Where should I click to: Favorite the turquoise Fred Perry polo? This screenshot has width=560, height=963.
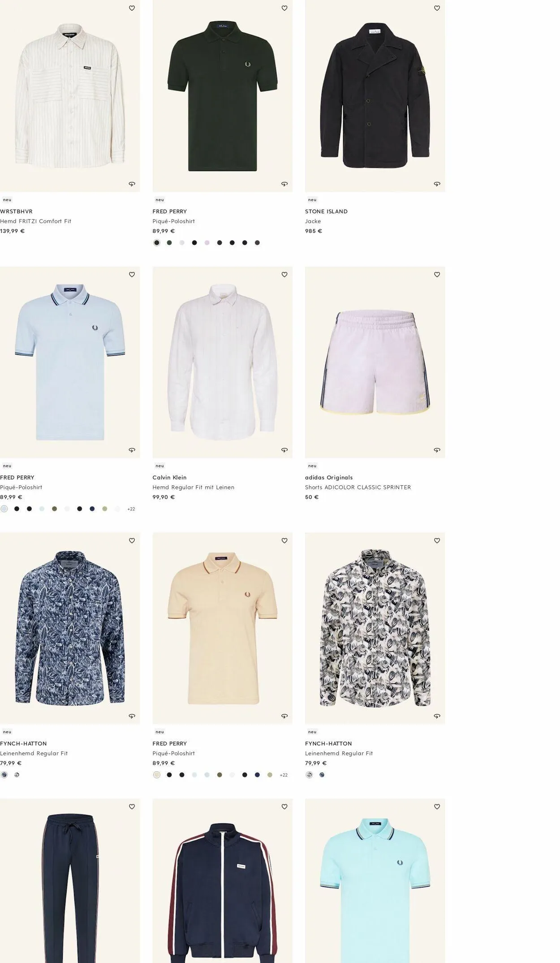coord(437,807)
